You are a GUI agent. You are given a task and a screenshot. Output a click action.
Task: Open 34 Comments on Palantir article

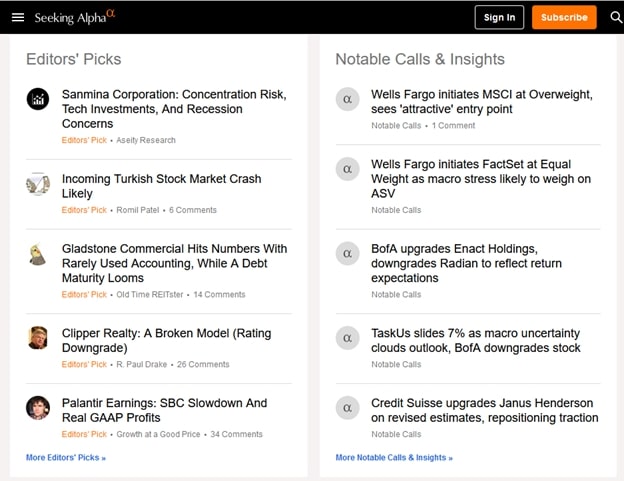(236, 434)
